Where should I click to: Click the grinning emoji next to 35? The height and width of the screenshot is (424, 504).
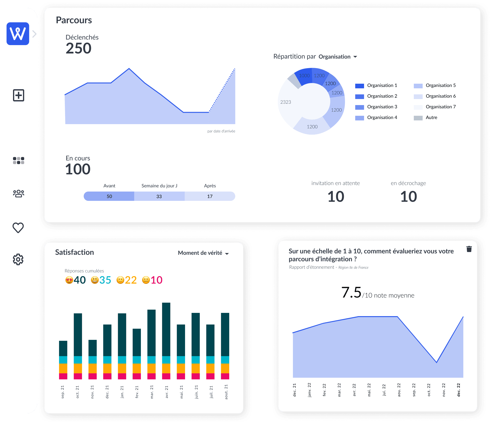click(x=95, y=280)
